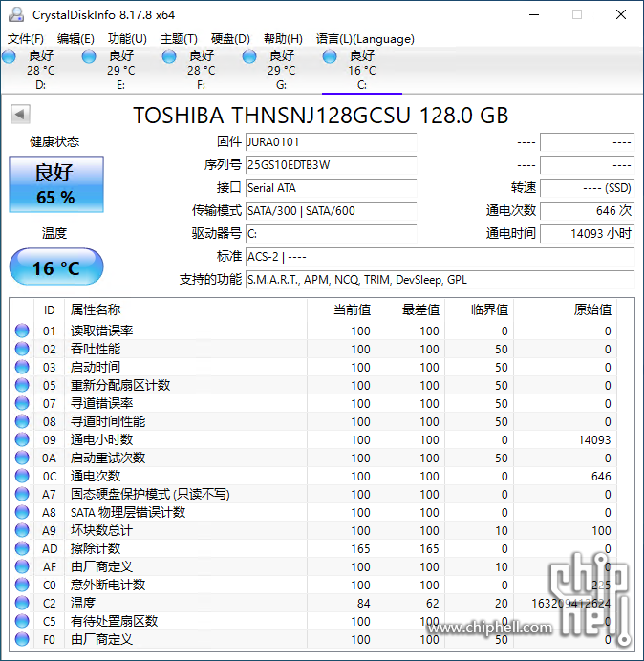
Task: Open the 功能(U) menu
Action: point(127,39)
